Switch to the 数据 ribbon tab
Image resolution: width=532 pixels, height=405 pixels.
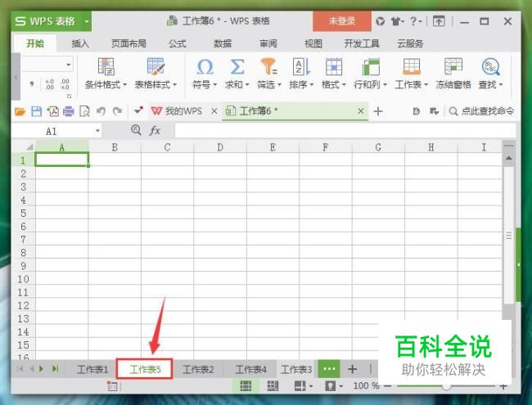[x=223, y=43]
